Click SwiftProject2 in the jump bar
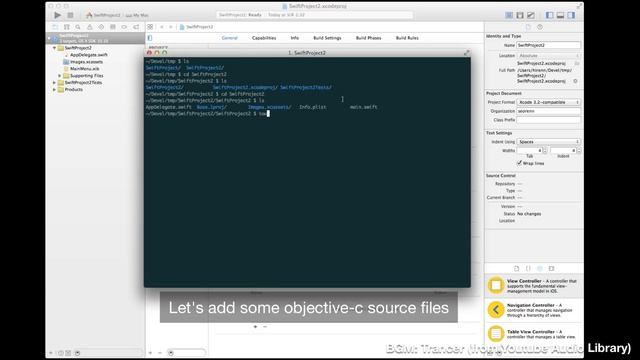This screenshot has width=640, height=360. pyautogui.click(x=196, y=27)
